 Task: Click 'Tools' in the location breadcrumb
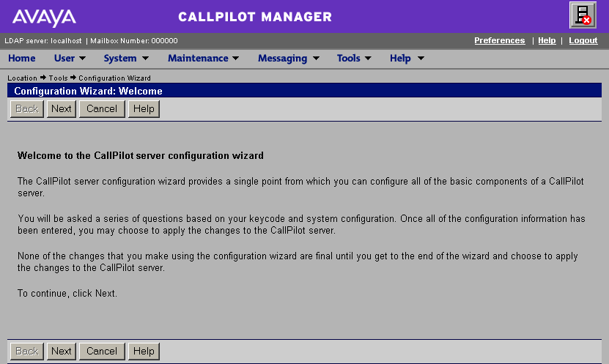pyautogui.click(x=58, y=78)
